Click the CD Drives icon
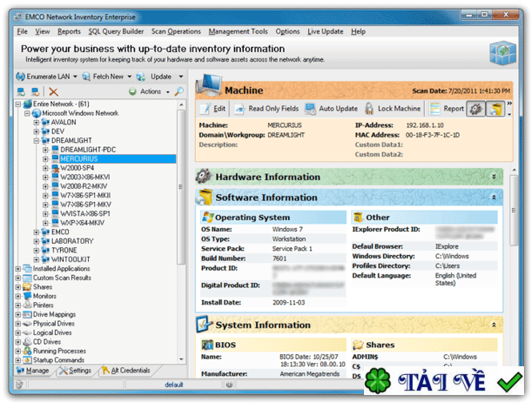This screenshot has width=532, height=403. tap(27, 342)
